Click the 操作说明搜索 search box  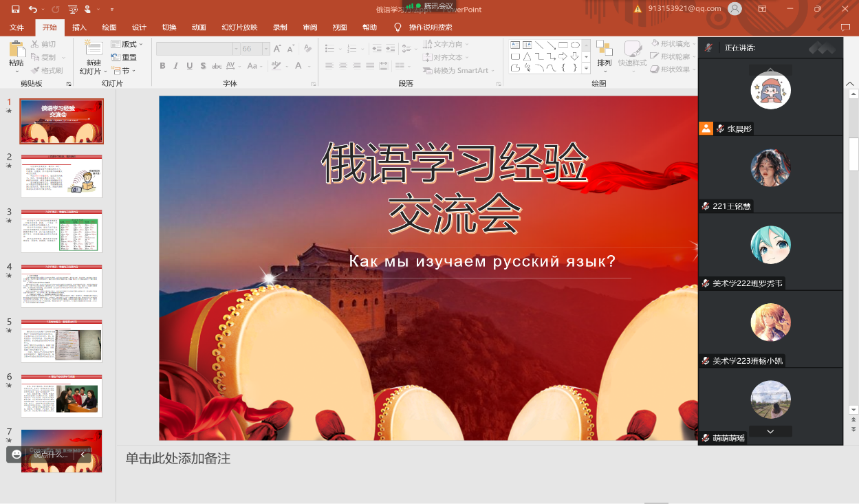click(431, 28)
